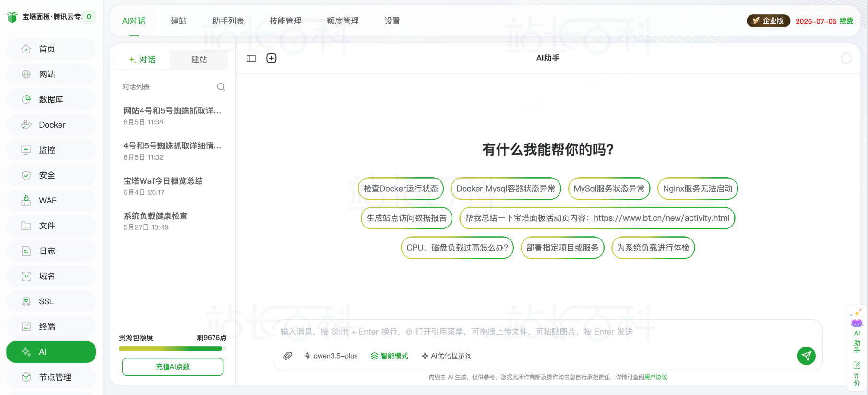This screenshot has height=395, width=868.
Task: Click the 宝塔面板 logo icon
Action: [12, 17]
